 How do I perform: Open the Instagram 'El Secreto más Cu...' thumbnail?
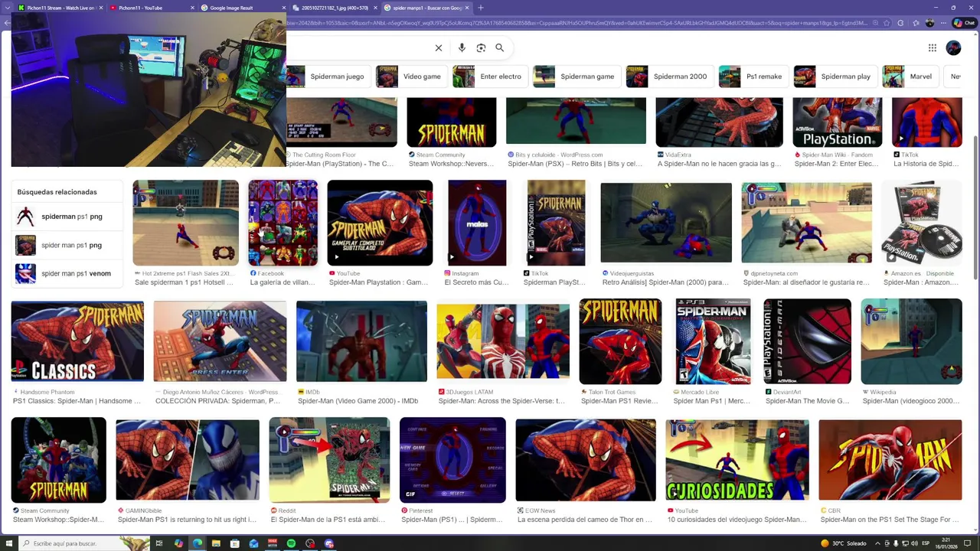(475, 223)
